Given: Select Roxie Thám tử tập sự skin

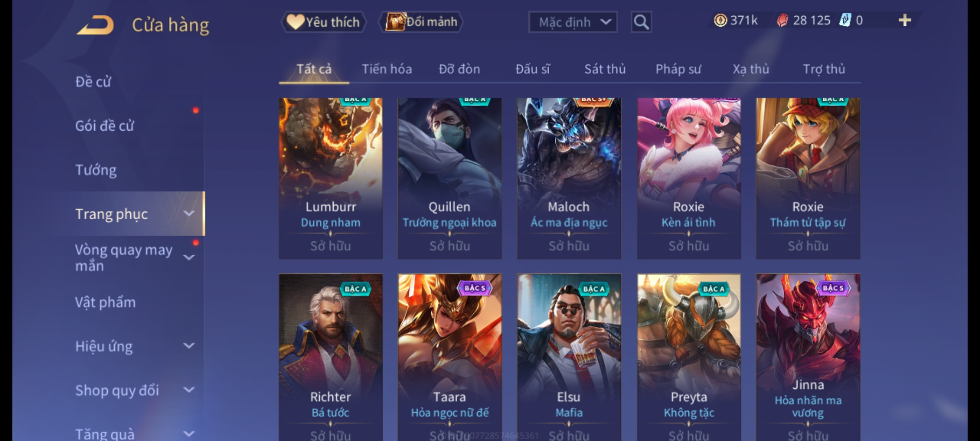Looking at the screenshot, I should pos(808,178).
